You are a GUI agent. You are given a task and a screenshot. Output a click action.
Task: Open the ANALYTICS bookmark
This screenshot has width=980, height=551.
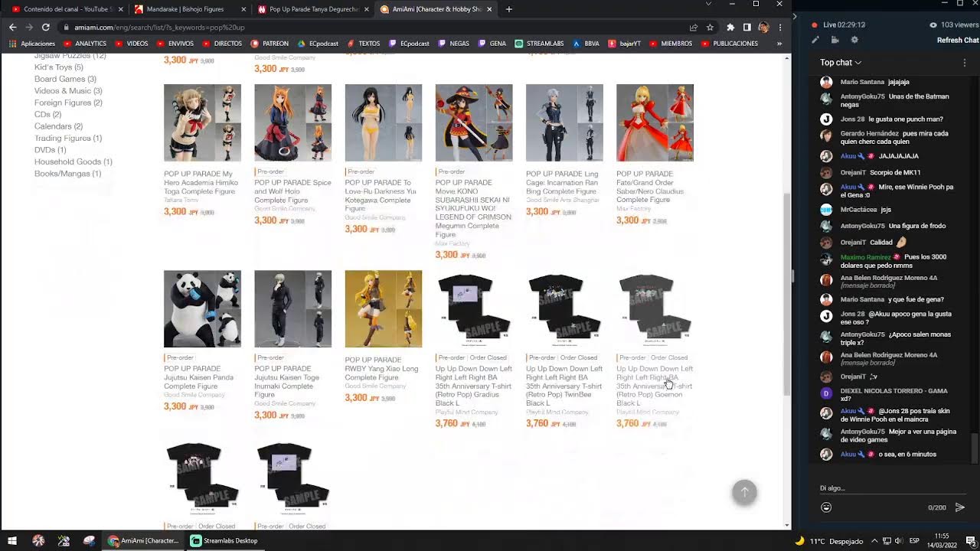pos(85,44)
